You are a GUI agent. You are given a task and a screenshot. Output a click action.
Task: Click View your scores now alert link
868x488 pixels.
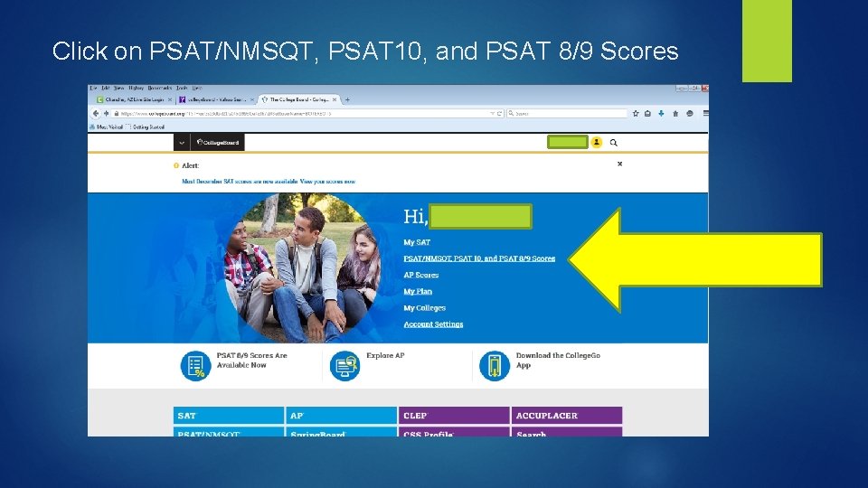pos(327,182)
